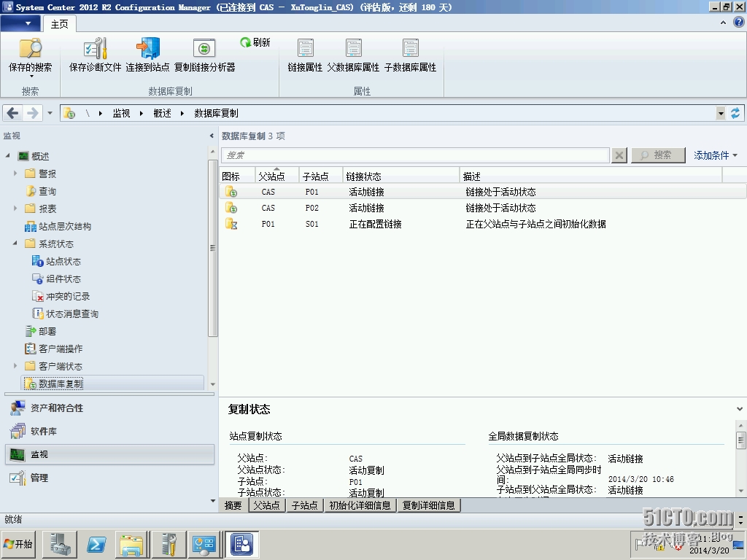Open help question mark icon

coord(739,23)
